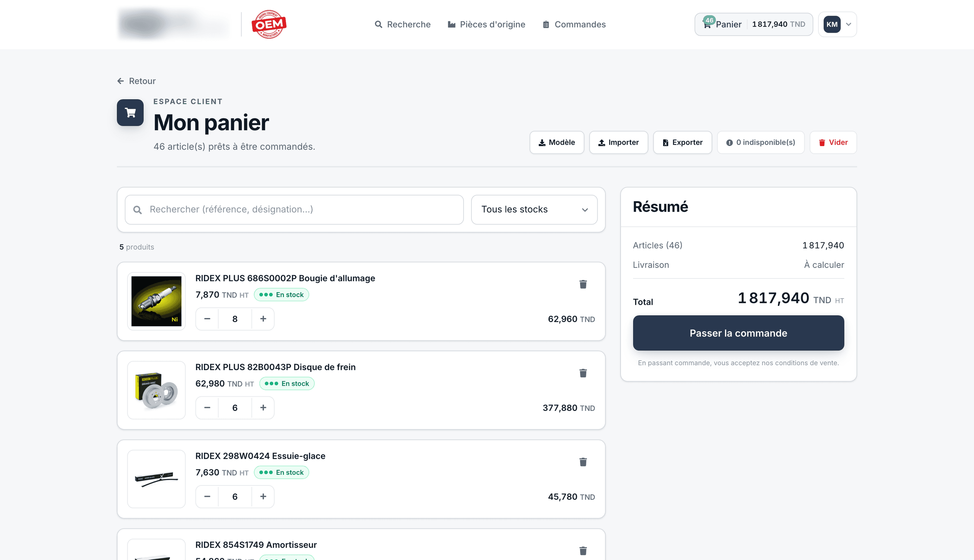This screenshot has width=974, height=560.
Task: Decrease Disque de frein quantity
Action: tap(207, 408)
